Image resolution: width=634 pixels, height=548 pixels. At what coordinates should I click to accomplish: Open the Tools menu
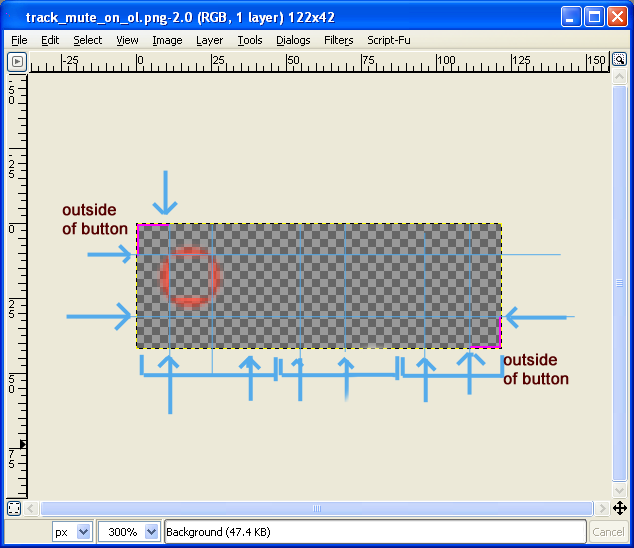[x=250, y=40]
